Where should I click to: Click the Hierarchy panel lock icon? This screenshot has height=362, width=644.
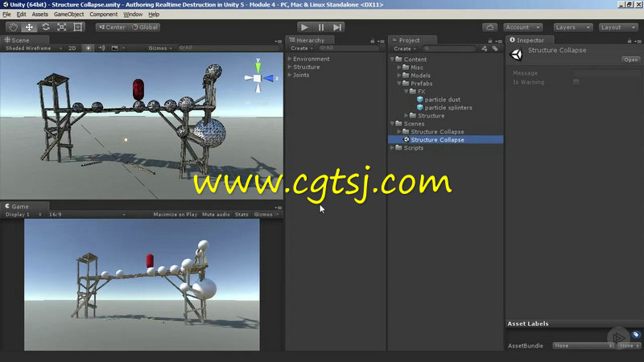[x=373, y=41]
